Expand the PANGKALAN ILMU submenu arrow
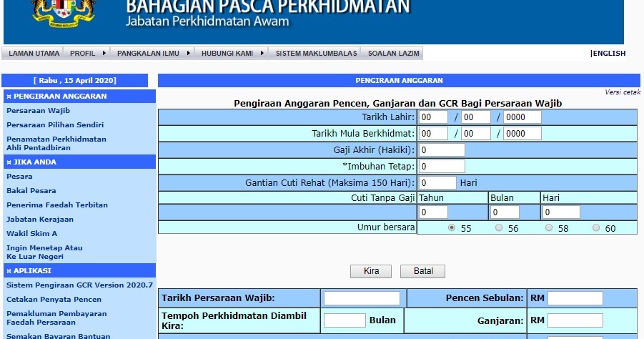644x339 pixels. coord(188,53)
